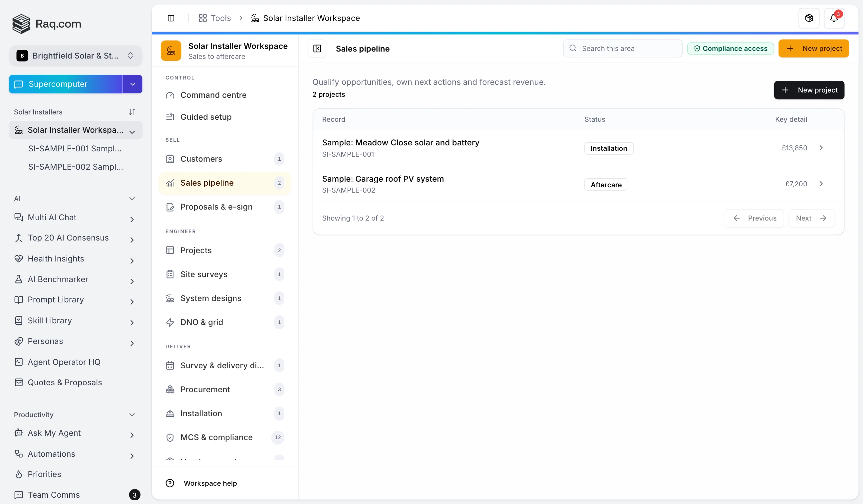The height and width of the screenshot is (504, 863).
Task: Expand the Supercomputer dropdown arrow
Action: (133, 84)
